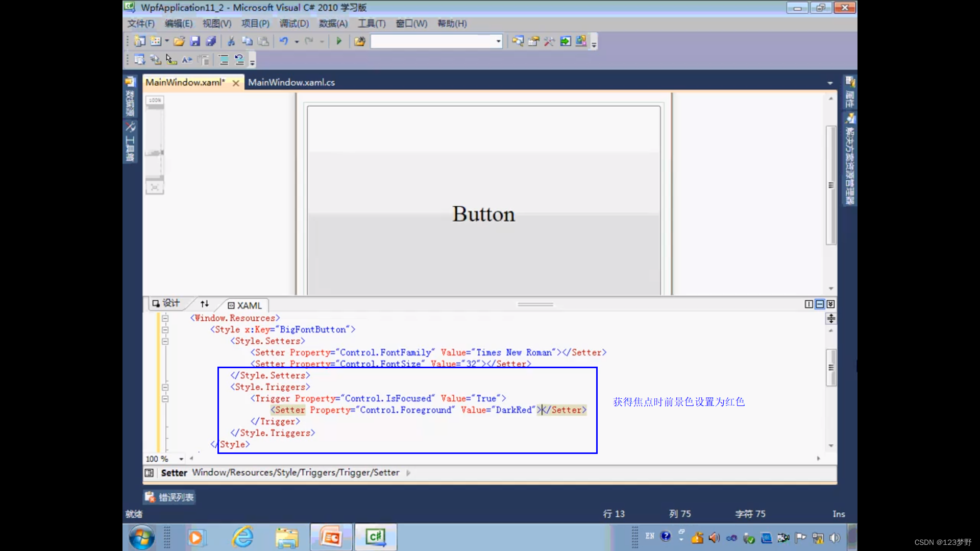Click the Start Page toolbar icon
Viewport: 980px width, 551px height.
(566, 41)
